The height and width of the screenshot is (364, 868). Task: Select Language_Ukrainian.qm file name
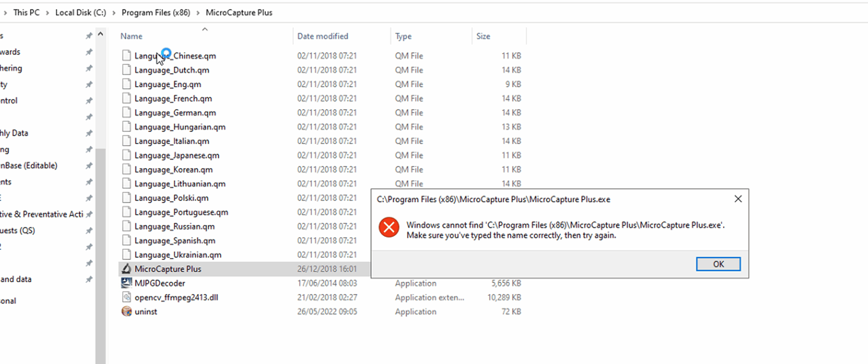pyautogui.click(x=178, y=255)
